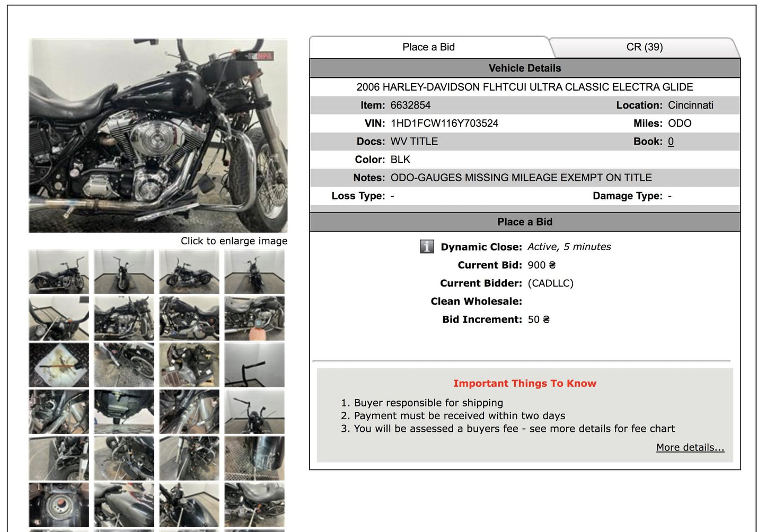766x532 pixels.
Task: Click the Color value BLK
Action: coord(400,159)
